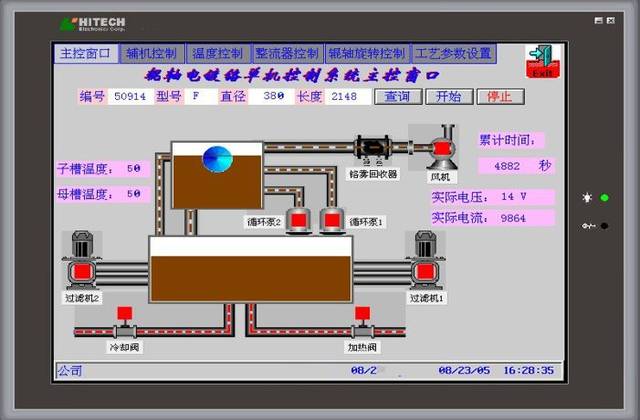The image size is (640, 420).
Task: Select the 铬雾回收器 recovery unit icon
Action: 373,147
